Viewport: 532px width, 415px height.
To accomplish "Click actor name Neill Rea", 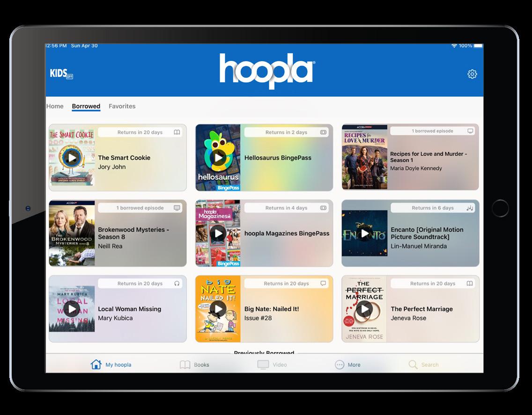I will point(110,246).
